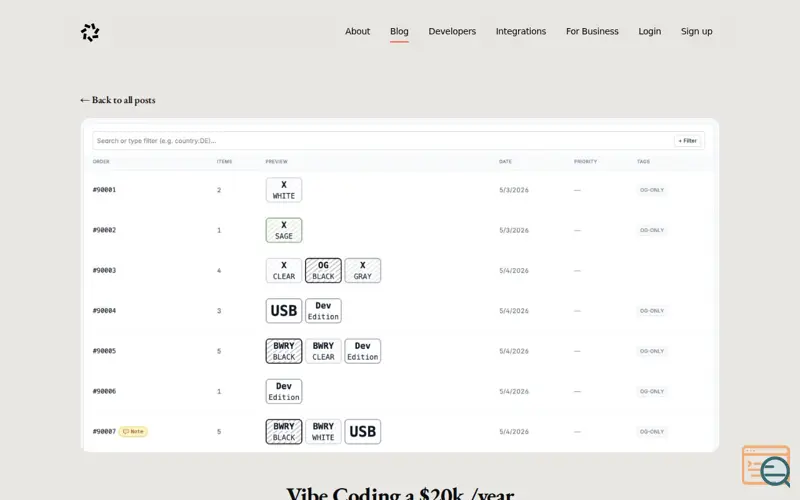Click the site logo icon
The width and height of the screenshot is (800, 500).
(x=90, y=32)
